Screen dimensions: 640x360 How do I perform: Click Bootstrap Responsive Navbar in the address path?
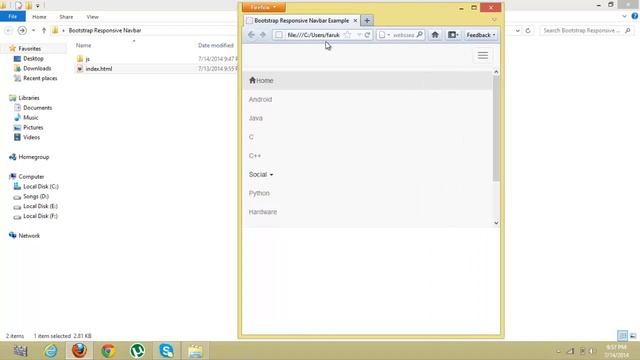105,31
